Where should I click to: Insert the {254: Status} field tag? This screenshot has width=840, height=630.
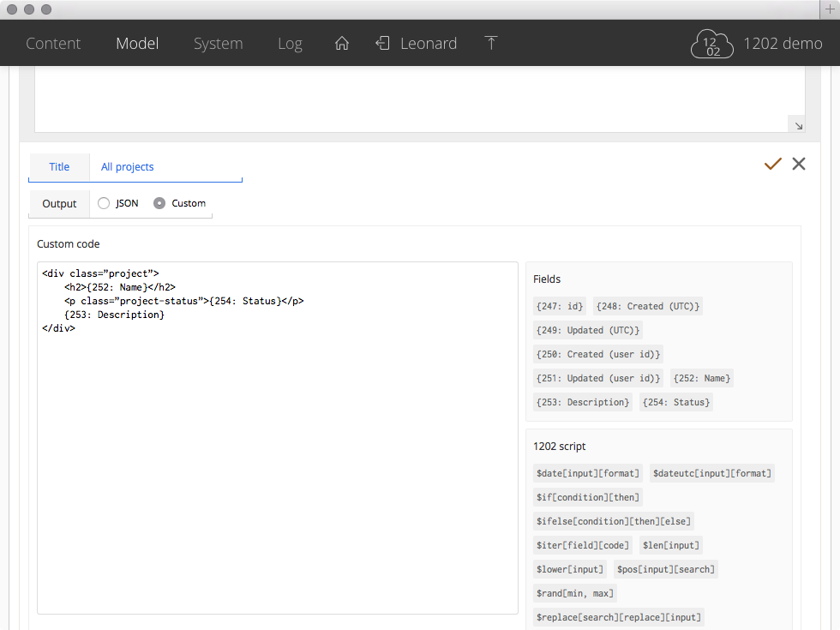pyautogui.click(x=676, y=402)
